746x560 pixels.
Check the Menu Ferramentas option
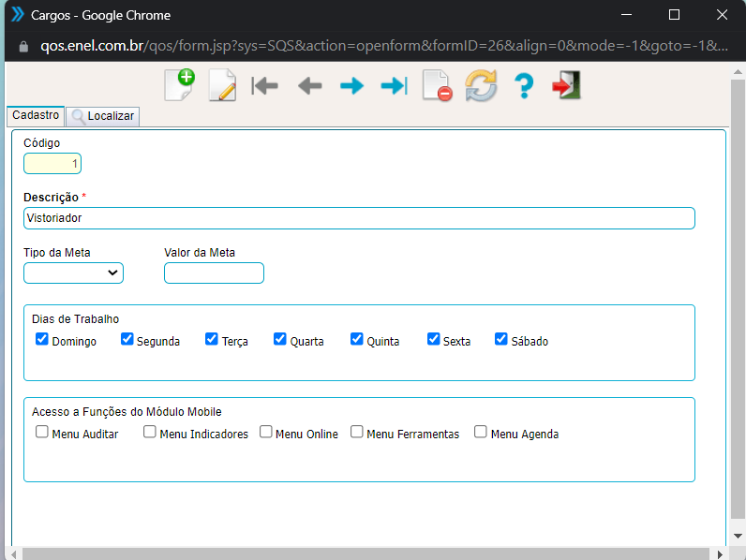pos(357,432)
